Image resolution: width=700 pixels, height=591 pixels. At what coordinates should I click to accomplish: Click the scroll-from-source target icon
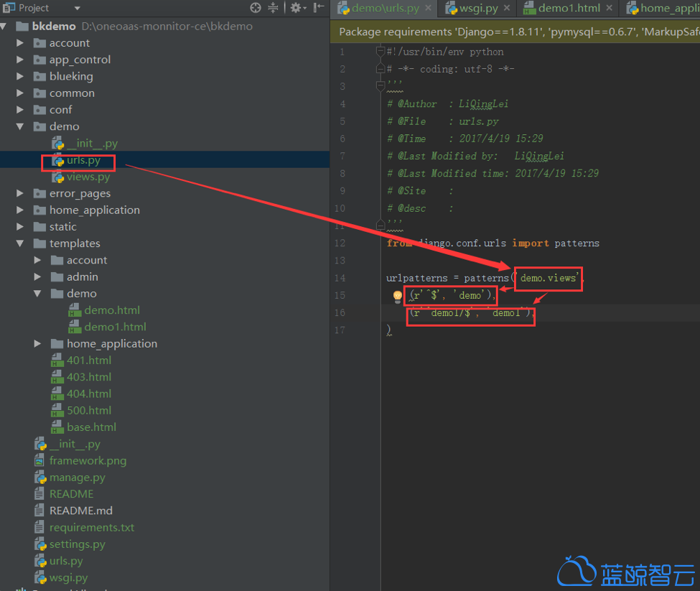coord(256,8)
